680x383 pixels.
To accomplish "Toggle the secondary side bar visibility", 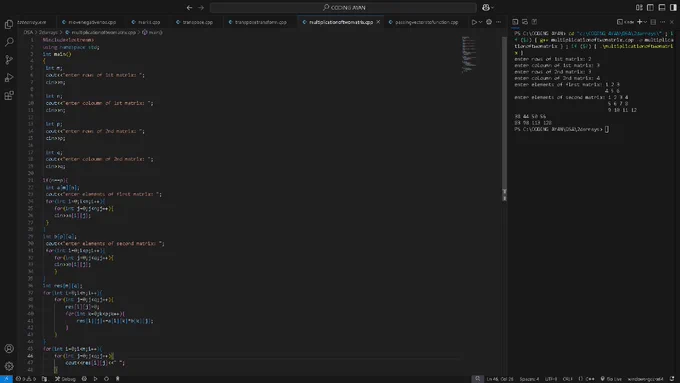I will (673, 7).
